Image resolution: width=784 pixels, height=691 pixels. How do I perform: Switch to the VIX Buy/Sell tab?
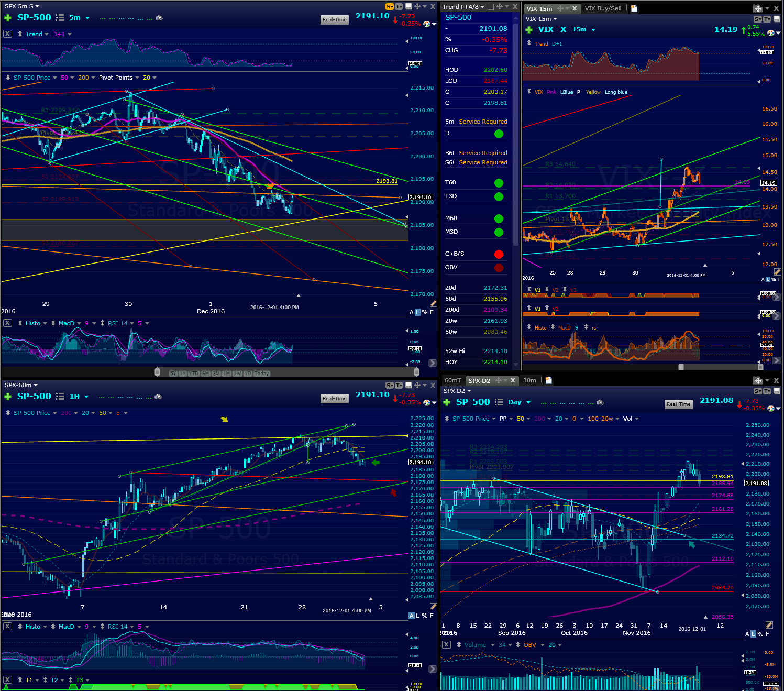point(603,8)
